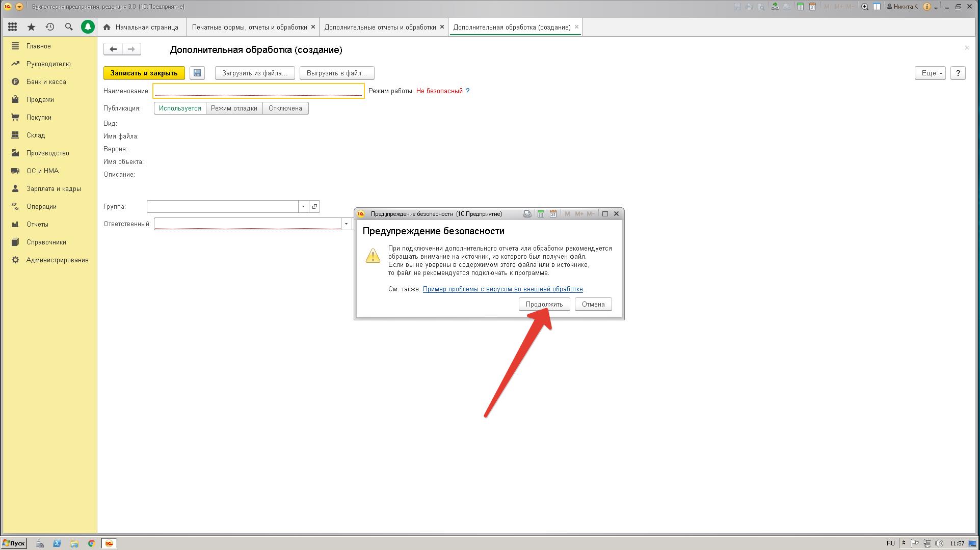The width and height of the screenshot is (980, 550).
Task: Expand the Ответственный dropdown arrow
Action: [346, 224]
